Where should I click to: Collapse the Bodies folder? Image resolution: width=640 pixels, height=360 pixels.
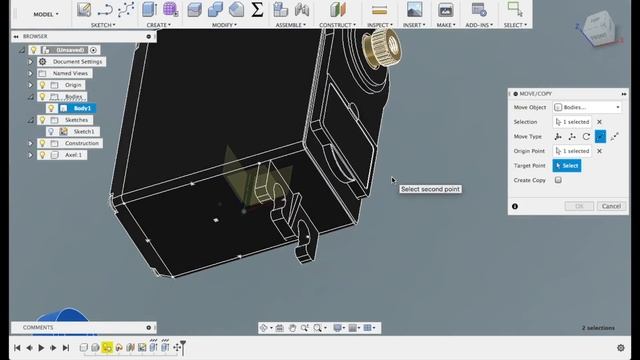(30, 97)
